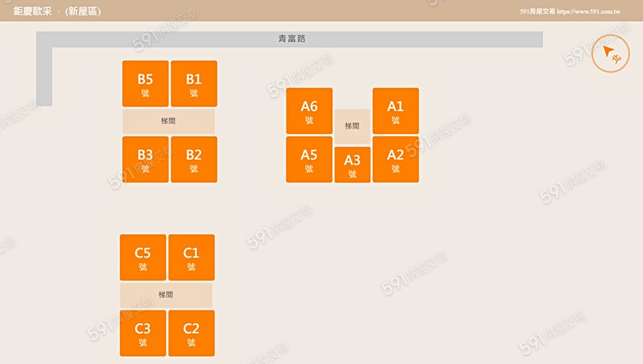The width and height of the screenshot is (643, 364).
Task: Select unit A2號
Action: point(395,159)
